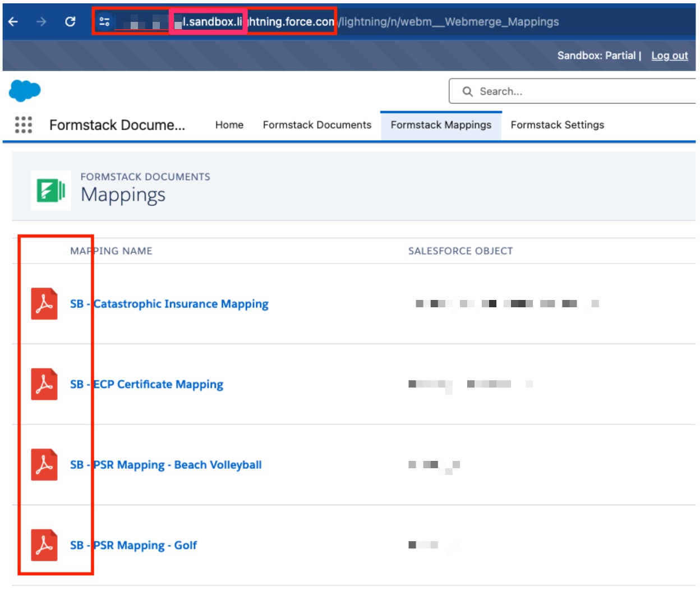This screenshot has width=700, height=591.
Task: Open SB - ECP Certificate Mapping link
Action: point(146,385)
